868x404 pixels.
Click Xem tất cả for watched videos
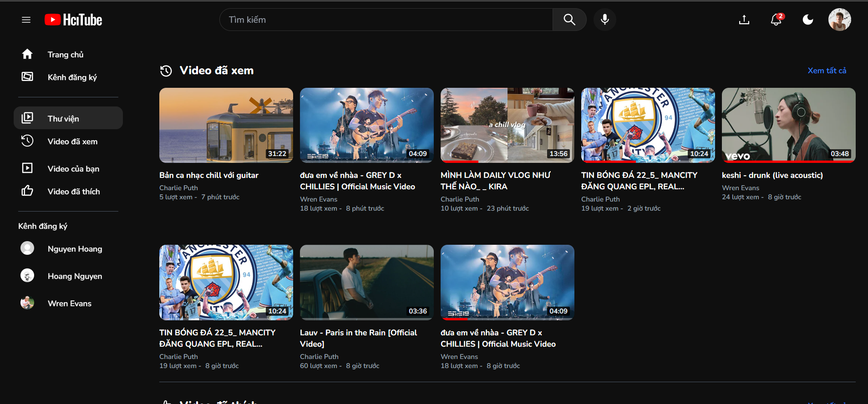click(827, 71)
